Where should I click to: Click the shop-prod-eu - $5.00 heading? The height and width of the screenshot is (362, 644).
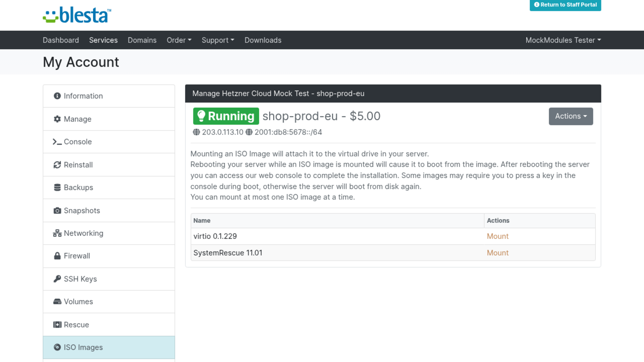pyautogui.click(x=321, y=116)
